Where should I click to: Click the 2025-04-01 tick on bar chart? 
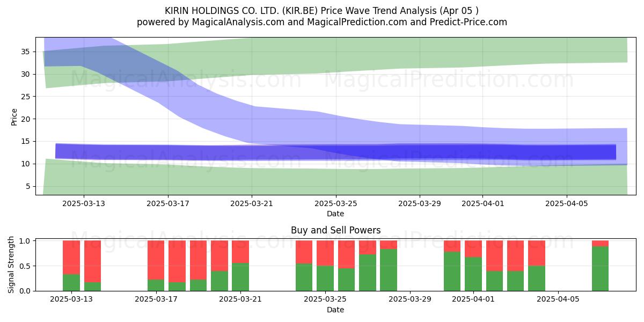pyautogui.click(x=473, y=299)
